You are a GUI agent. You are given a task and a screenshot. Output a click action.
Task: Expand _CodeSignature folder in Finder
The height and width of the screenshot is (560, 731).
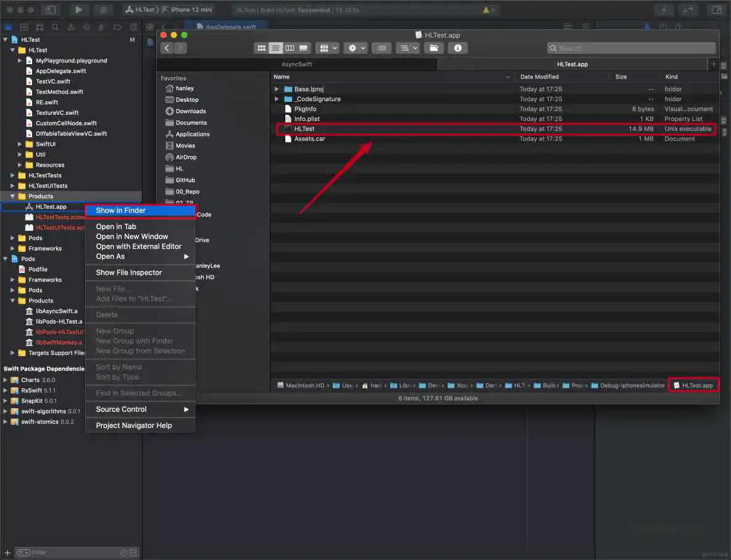(x=277, y=99)
